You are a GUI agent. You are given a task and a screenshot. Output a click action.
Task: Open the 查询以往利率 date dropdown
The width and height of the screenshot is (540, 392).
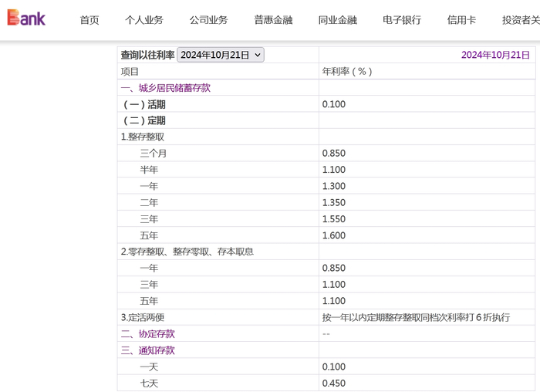pyautogui.click(x=221, y=55)
